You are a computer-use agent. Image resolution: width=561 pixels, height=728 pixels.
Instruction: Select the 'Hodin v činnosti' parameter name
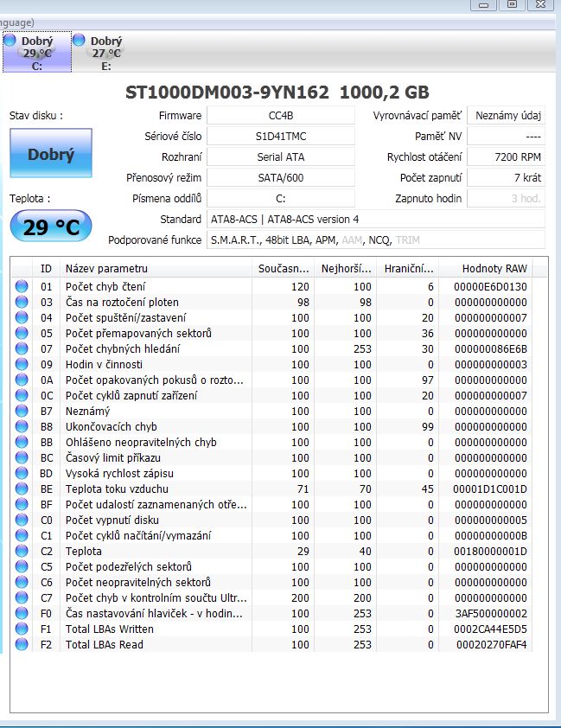[104, 365]
